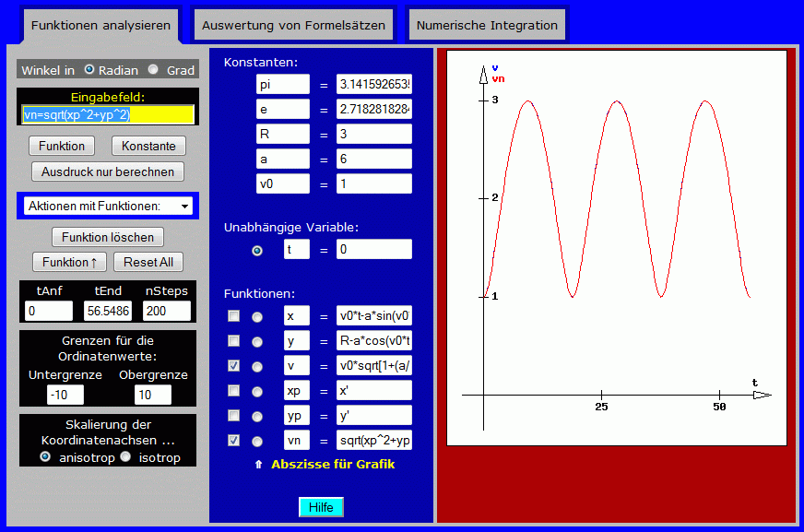Open the Aktionen mit Funktionen dropdown
The image size is (804, 532).
click(x=109, y=206)
